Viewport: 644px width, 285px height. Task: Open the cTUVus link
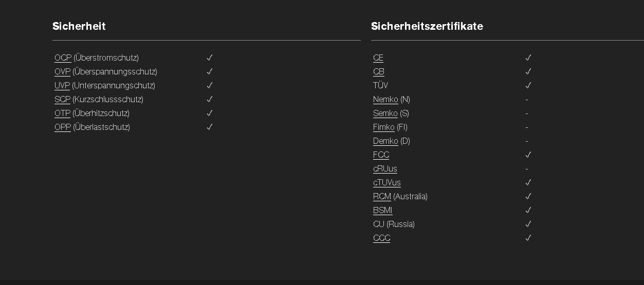[387, 183]
